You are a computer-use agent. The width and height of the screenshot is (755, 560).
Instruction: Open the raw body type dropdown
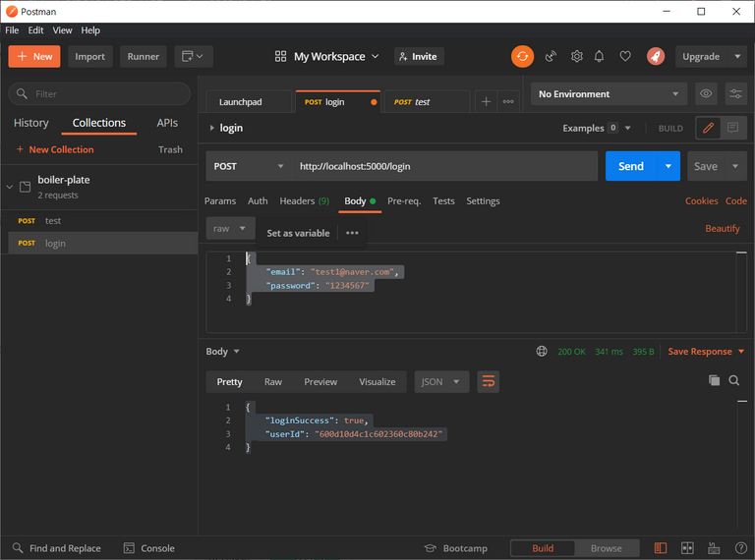click(x=230, y=229)
